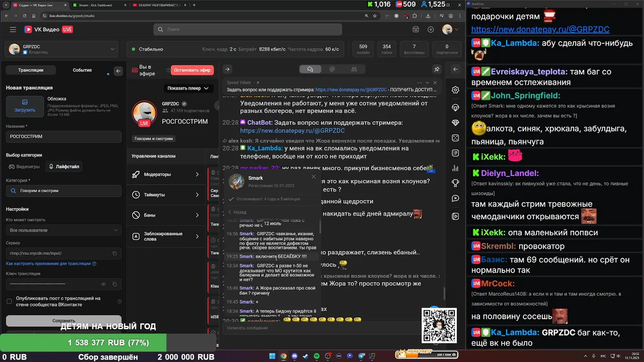Select the chat messages tab

[310, 69]
